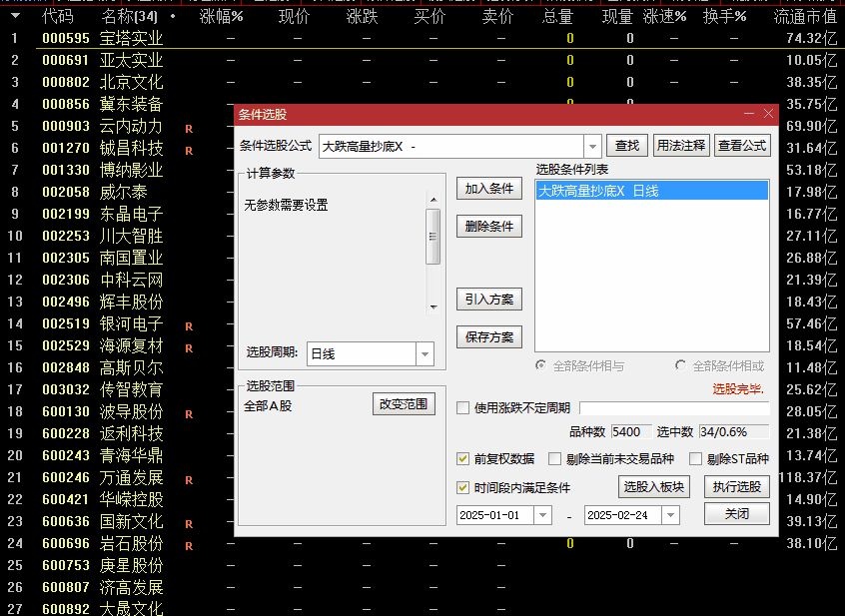The height and width of the screenshot is (616, 845).
Task: Click the 执行选股 button to run selection
Action: [735, 487]
